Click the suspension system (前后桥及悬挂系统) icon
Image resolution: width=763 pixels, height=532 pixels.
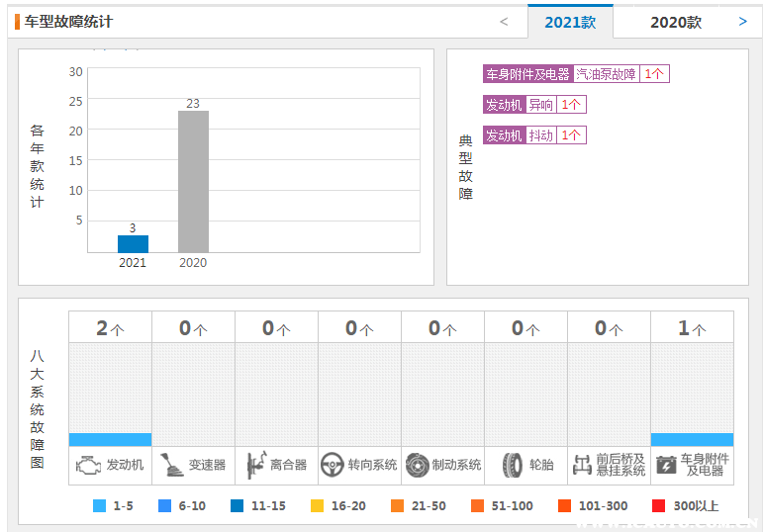click(581, 465)
